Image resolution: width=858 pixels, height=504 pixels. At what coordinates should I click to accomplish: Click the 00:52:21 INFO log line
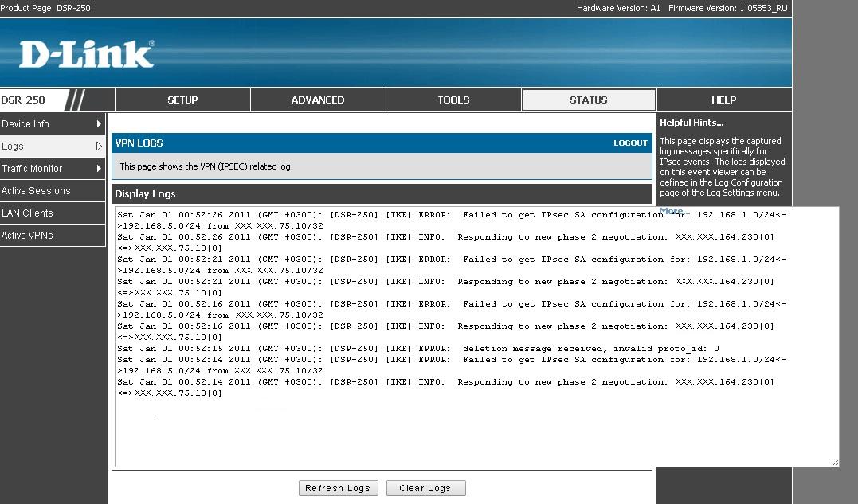(445, 287)
